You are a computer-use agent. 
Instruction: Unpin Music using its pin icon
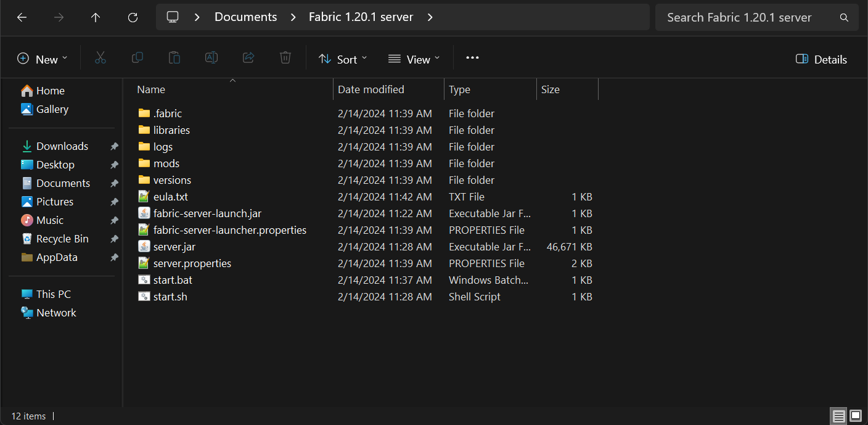pyautogui.click(x=114, y=221)
